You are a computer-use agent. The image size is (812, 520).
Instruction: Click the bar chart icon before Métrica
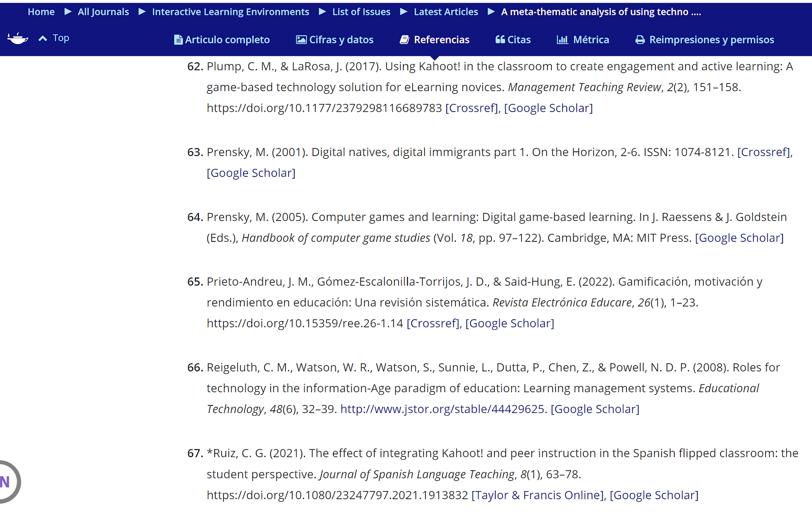pos(562,40)
